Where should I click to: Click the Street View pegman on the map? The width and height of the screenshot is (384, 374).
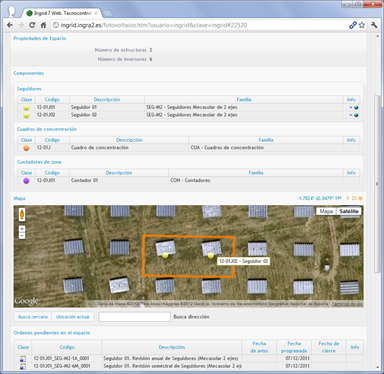[x=22, y=214]
